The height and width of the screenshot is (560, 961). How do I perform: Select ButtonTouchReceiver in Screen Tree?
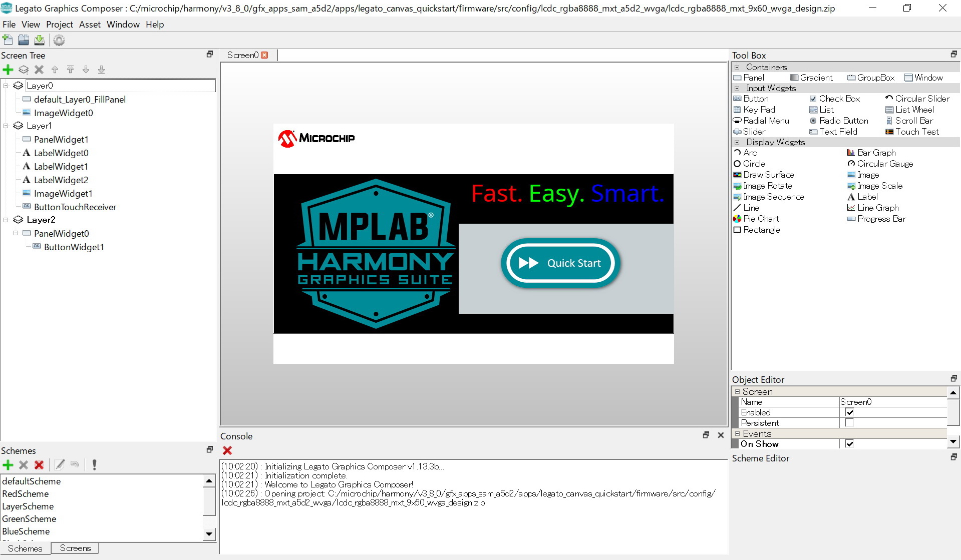(75, 207)
